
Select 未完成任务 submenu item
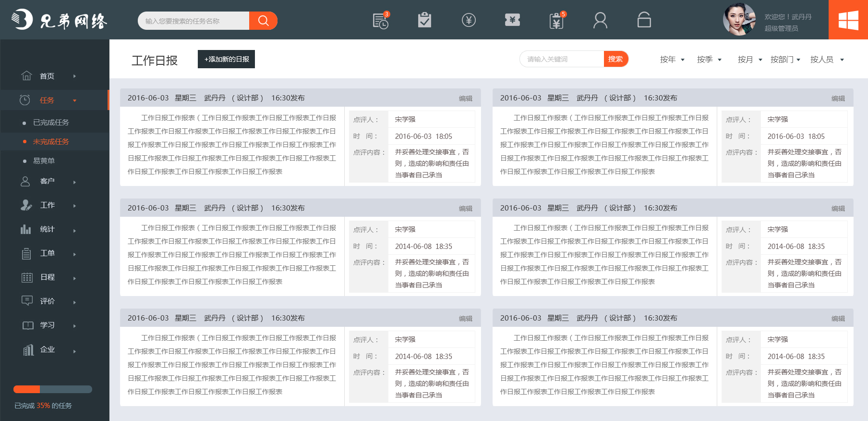tap(51, 142)
